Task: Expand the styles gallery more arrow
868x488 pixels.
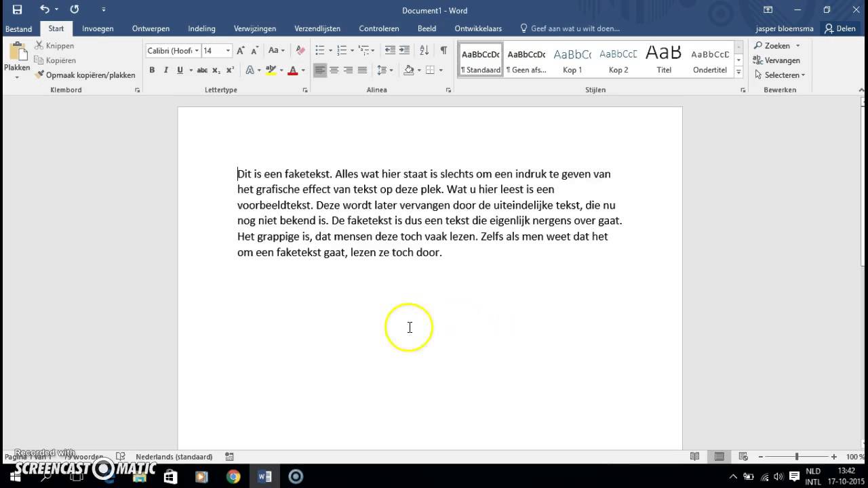Action: click(738, 72)
